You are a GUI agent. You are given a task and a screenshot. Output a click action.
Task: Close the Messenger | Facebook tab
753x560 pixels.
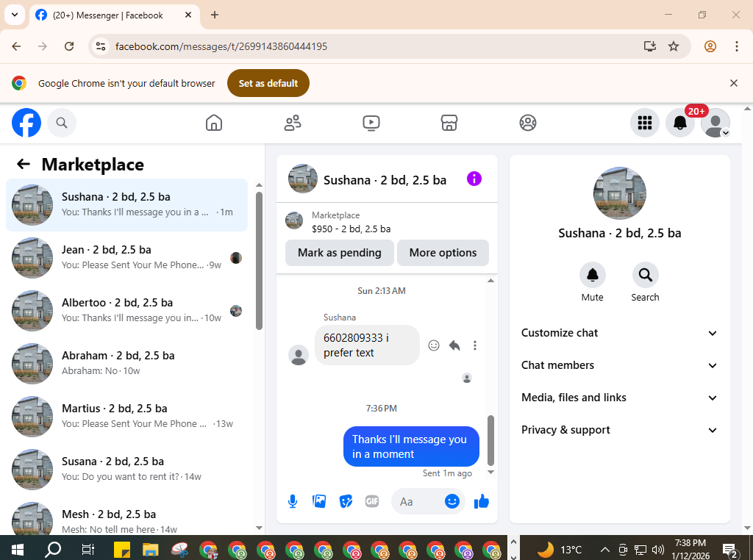(x=188, y=15)
